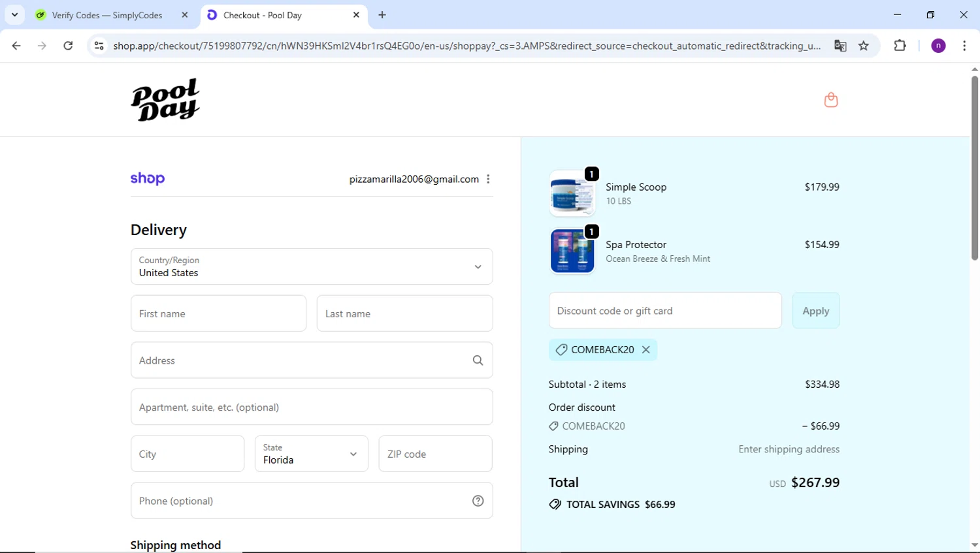View site information icon in address bar

click(99, 46)
